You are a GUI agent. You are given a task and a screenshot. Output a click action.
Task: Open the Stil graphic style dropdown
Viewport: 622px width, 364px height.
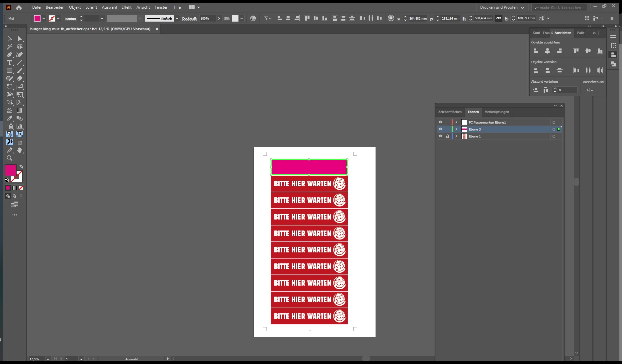point(241,19)
